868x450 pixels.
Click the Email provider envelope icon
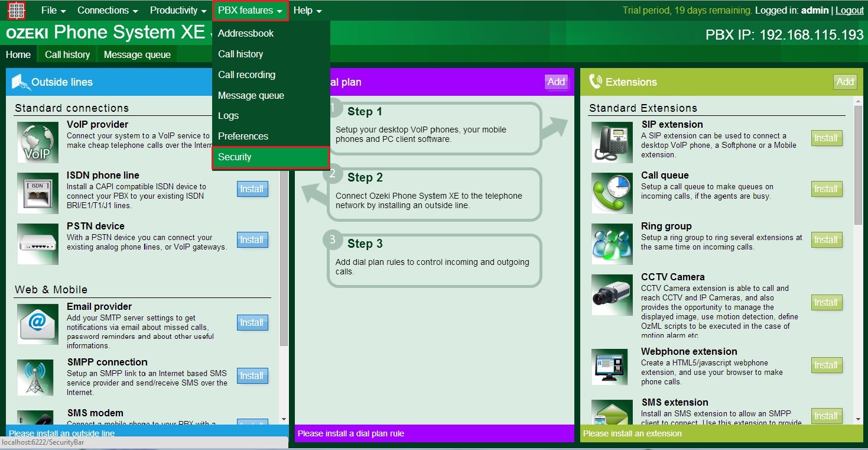(x=38, y=324)
